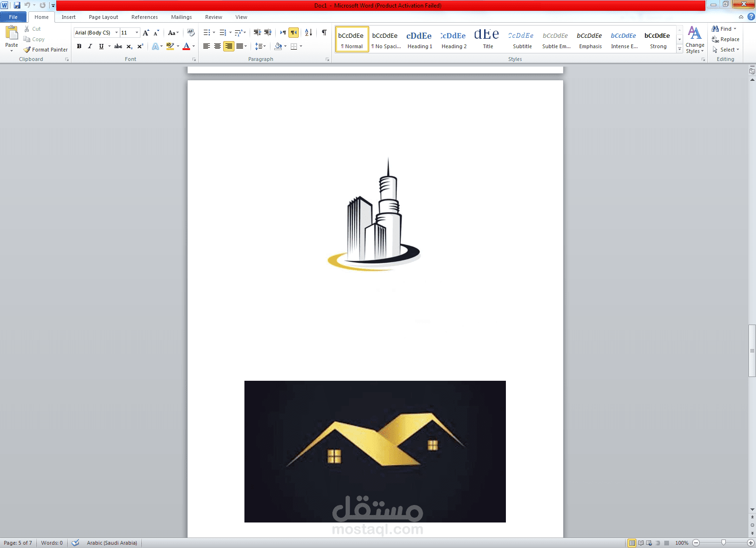Open the Paragraph dialog launcher
Viewport: 756px width, 548px height.
click(x=327, y=60)
